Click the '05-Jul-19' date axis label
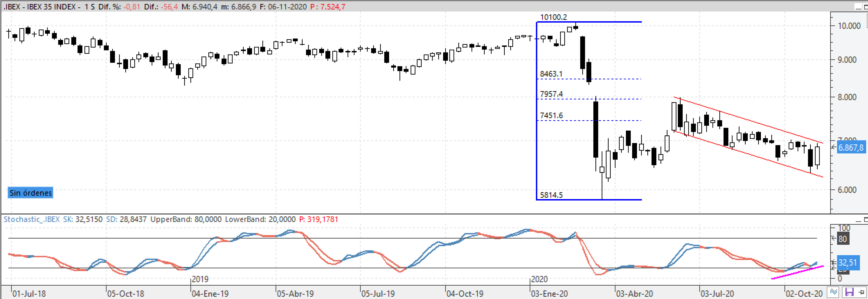The height and width of the screenshot is (299, 868). [378, 294]
